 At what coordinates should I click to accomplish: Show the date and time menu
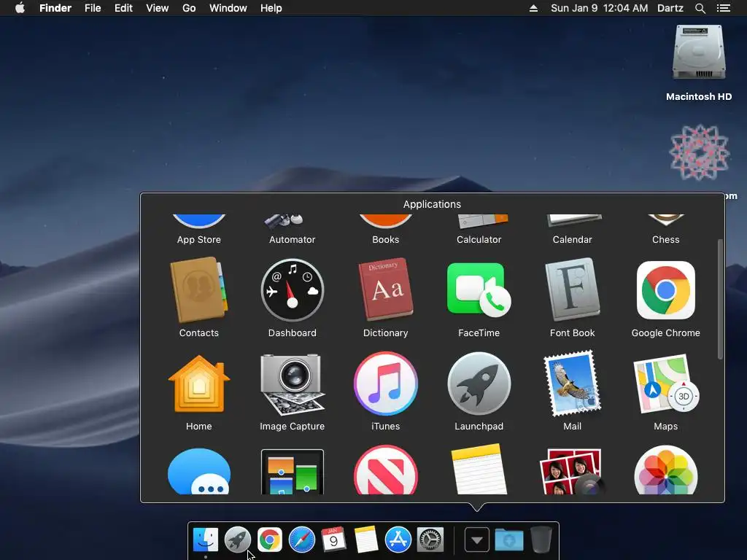[600, 8]
